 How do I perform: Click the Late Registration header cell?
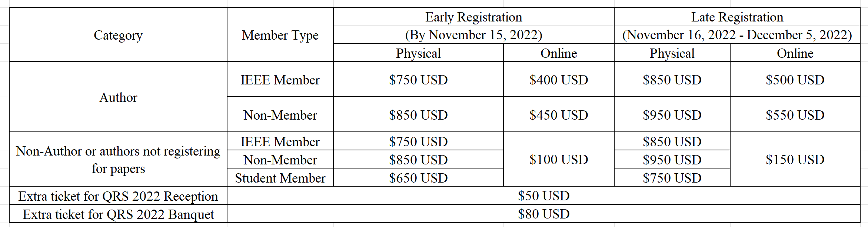(x=737, y=26)
